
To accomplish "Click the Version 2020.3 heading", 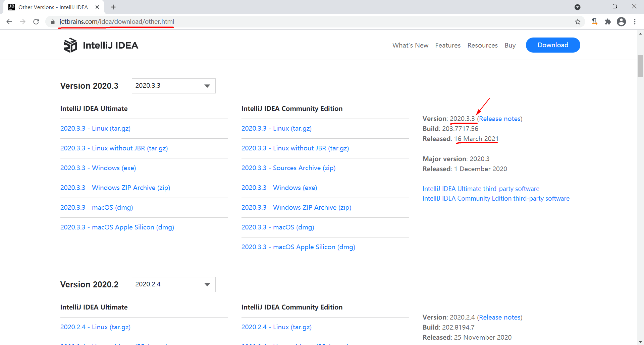I will click(x=89, y=86).
